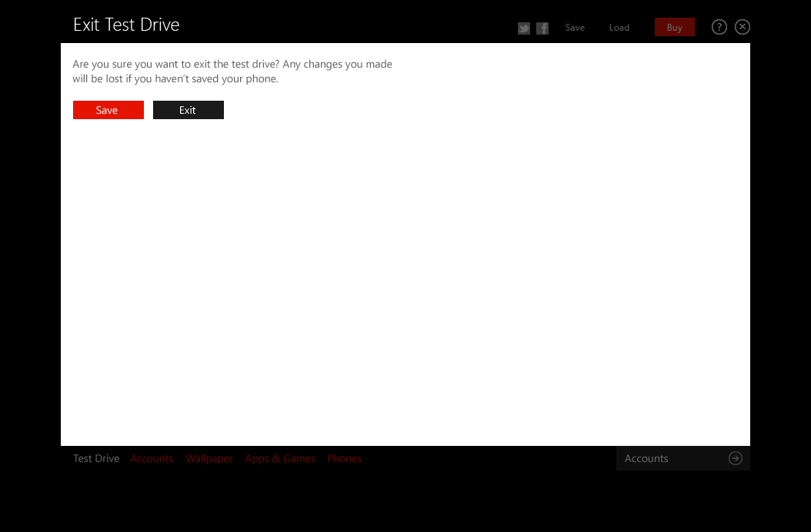This screenshot has width=811, height=532.
Task: Switch to the Wallpaper tab
Action: point(209,459)
